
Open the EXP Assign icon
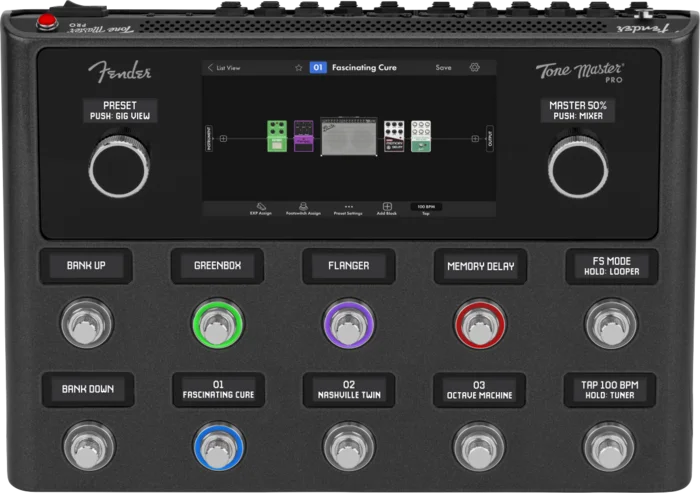261,206
